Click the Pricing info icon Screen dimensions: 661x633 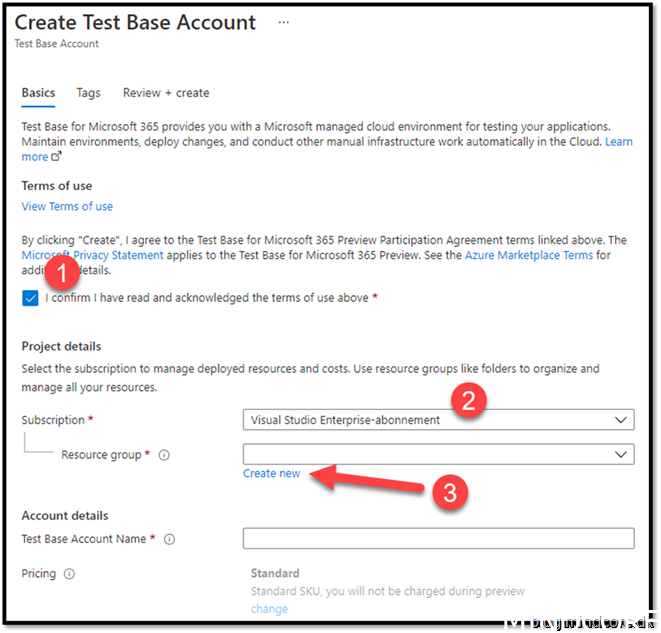tap(69, 574)
